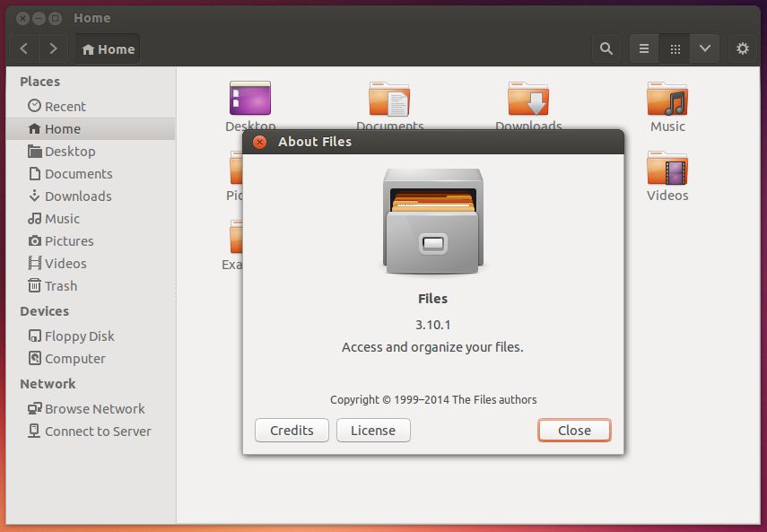Select the Documents folder in the main view
Screen dimensions: 767x532
point(389,99)
